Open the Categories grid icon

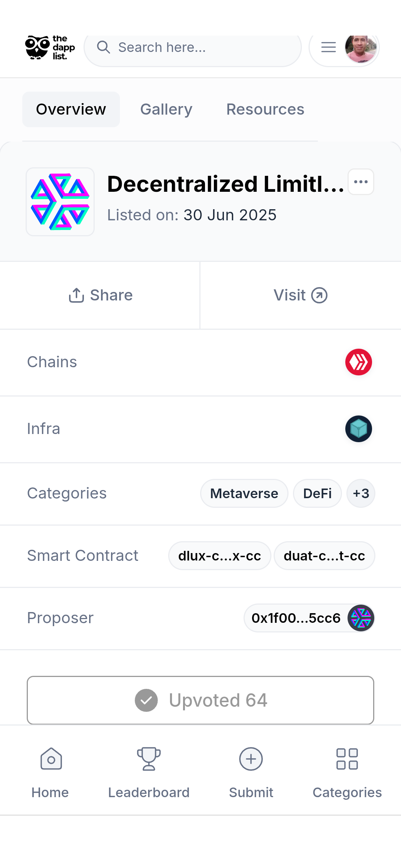[347, 759]
